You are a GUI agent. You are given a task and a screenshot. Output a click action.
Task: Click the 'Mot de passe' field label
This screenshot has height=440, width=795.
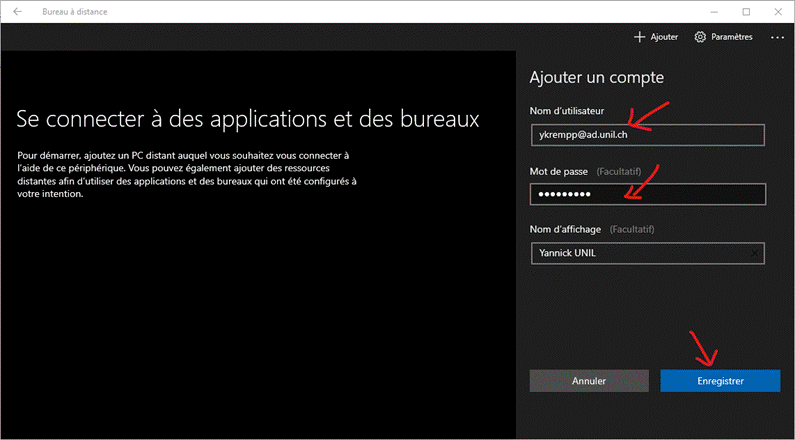pyautogui.click(x=558, y=171)
